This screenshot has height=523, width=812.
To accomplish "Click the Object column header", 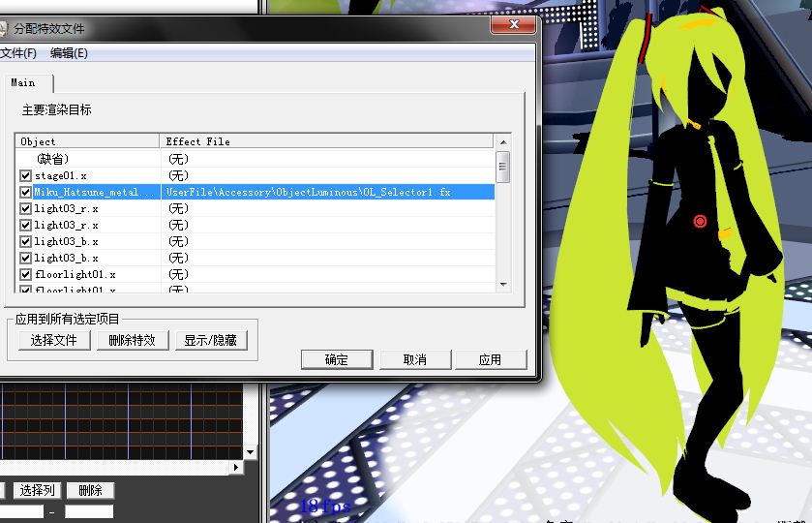I will coord(87,141).
